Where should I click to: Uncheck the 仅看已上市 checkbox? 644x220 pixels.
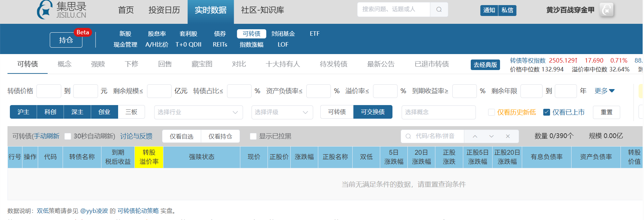click(x=547, y=112)
